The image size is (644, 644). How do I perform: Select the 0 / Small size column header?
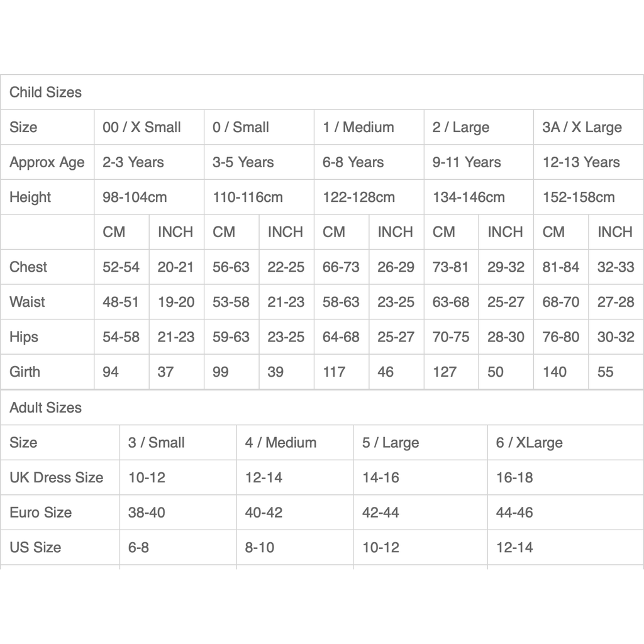point(241,127)
